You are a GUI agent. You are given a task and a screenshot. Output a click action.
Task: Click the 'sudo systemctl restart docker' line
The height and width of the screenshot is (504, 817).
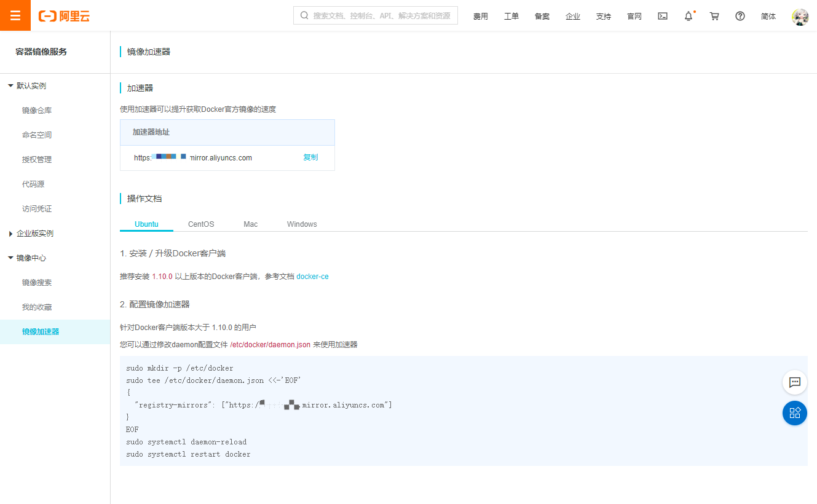[x=188, y=454]
